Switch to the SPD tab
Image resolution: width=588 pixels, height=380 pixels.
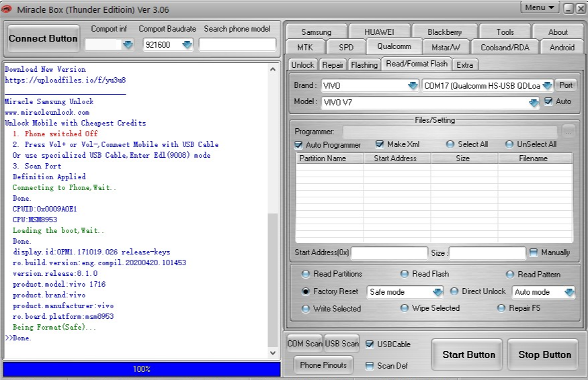click(x=346, y=48)
